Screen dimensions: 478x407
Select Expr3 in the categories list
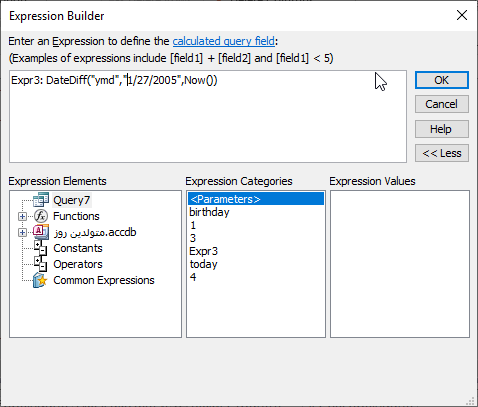point(203,251)
